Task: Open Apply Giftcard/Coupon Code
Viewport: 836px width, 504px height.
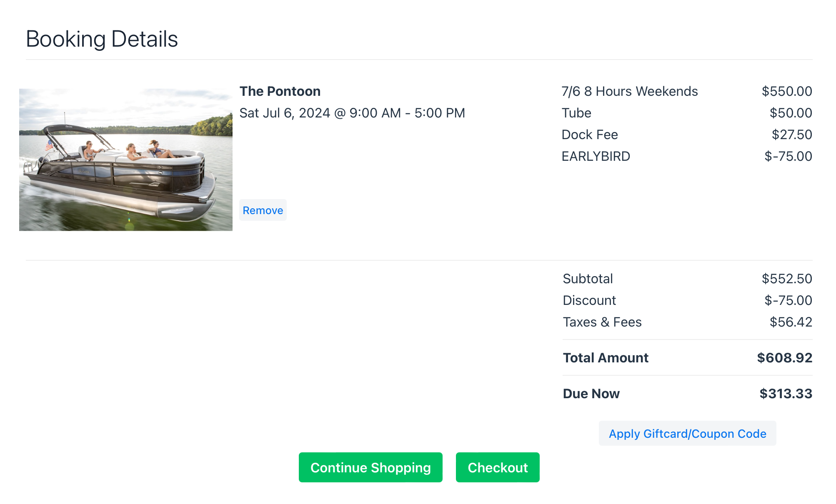Action: tap(687, 434)
